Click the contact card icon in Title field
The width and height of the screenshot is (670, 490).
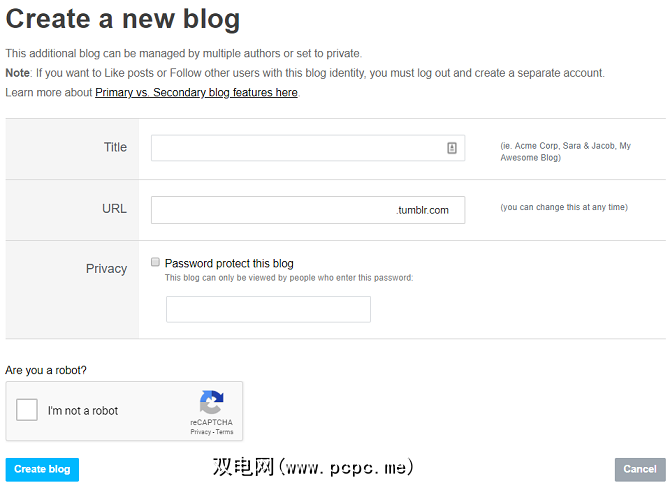452,148
